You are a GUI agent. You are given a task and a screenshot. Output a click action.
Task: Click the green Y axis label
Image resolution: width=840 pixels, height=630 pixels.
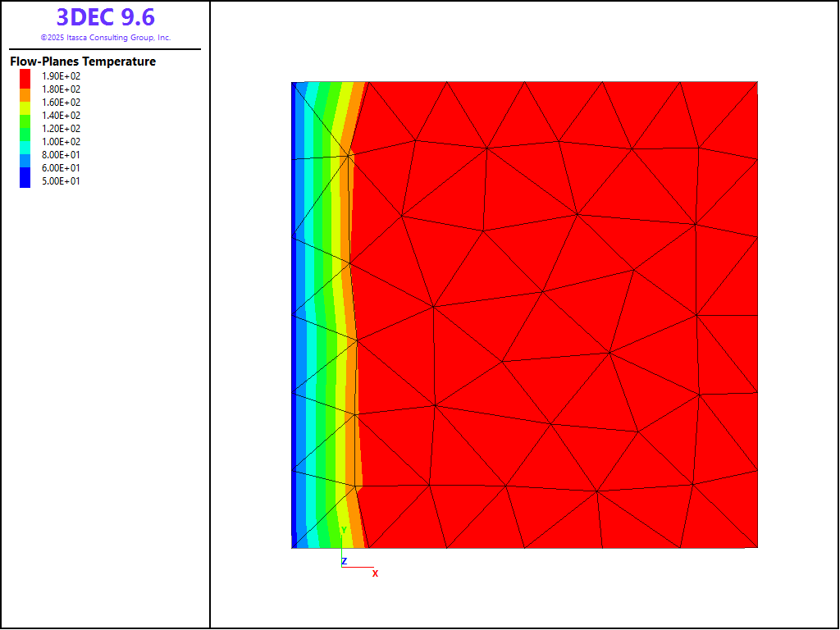[344, 530]
